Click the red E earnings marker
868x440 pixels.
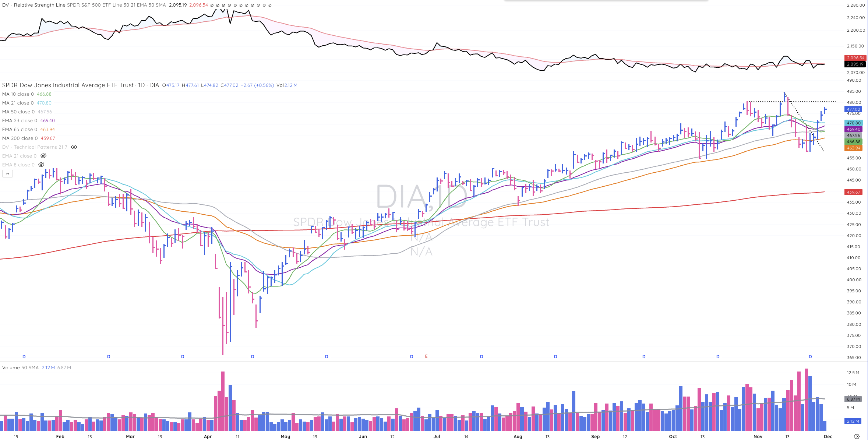click(x=426, y=356)
